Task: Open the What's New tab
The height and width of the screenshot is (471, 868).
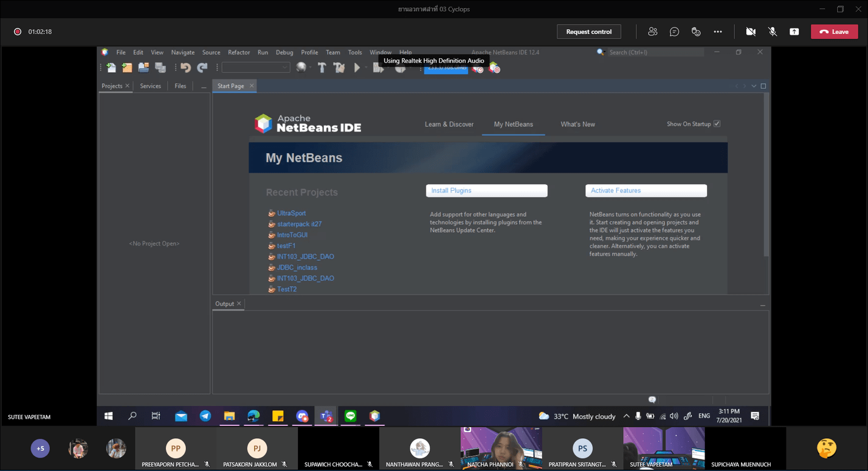Action: pyautogui.click(x=577, y=124)
